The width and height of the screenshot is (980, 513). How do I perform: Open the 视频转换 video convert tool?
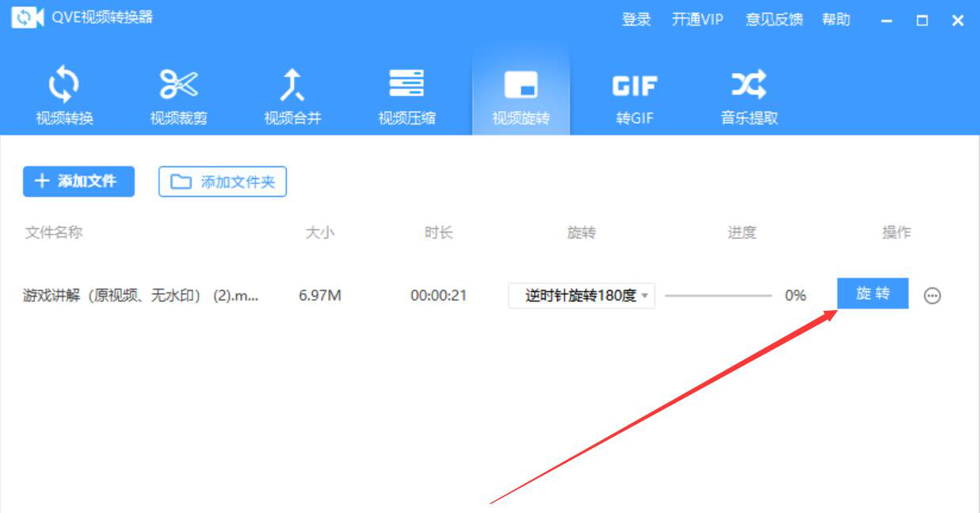click(64, 95)
